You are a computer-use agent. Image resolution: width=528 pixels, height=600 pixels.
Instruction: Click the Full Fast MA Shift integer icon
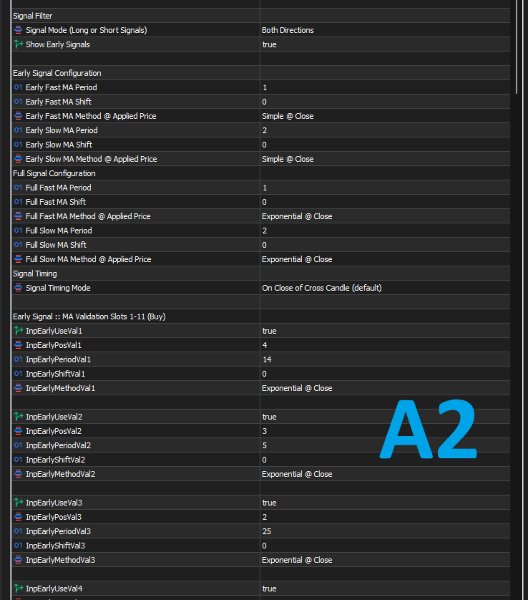pyautogui.click(x=18, y=202)
